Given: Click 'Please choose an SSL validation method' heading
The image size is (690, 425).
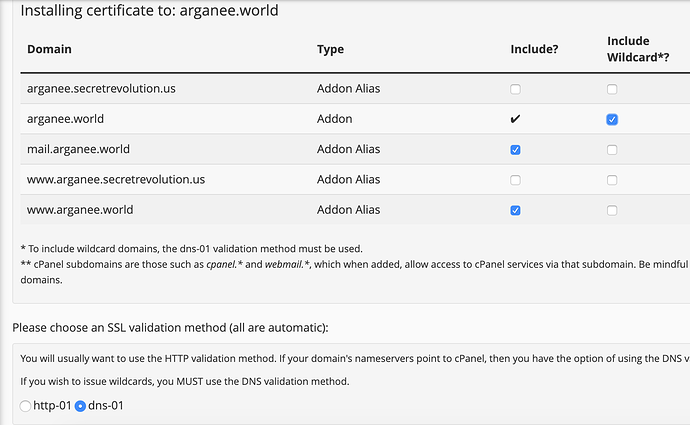Looking at the screenshot, I should 170,328.
